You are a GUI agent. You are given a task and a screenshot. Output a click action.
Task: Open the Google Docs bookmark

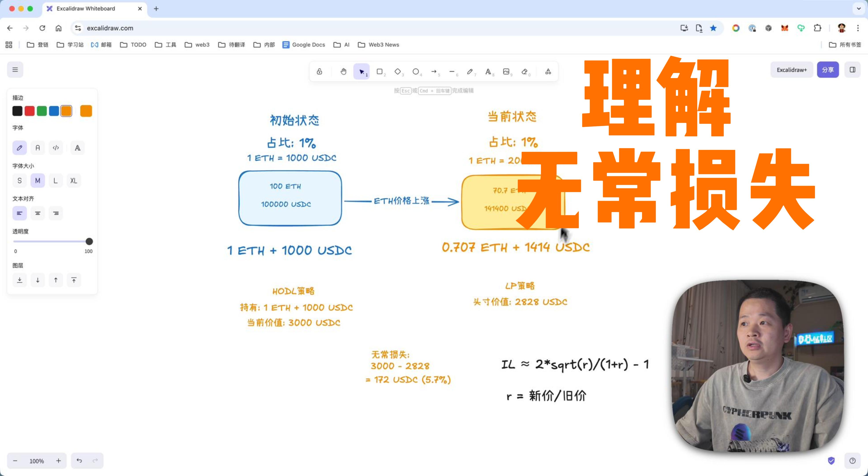click(304, 45)
